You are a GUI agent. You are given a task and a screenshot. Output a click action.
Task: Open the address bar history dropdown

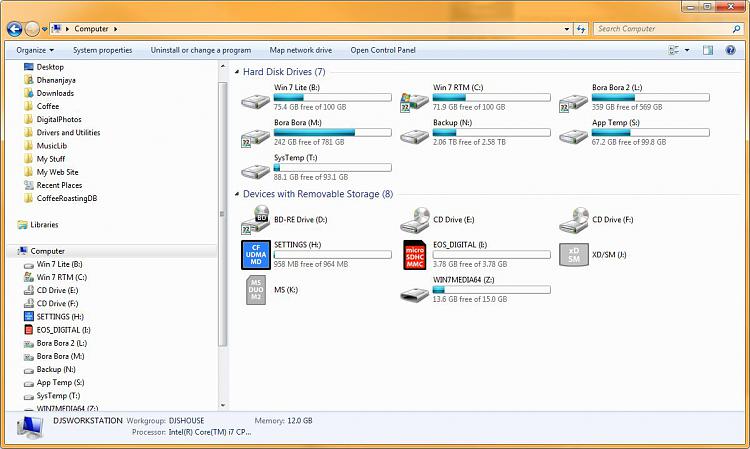coord(567,29)
